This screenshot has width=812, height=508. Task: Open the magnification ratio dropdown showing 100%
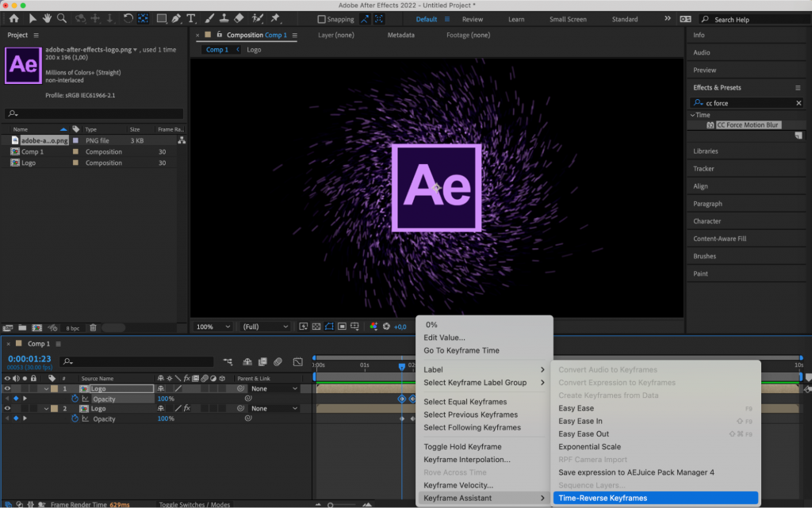click(212, 327)
